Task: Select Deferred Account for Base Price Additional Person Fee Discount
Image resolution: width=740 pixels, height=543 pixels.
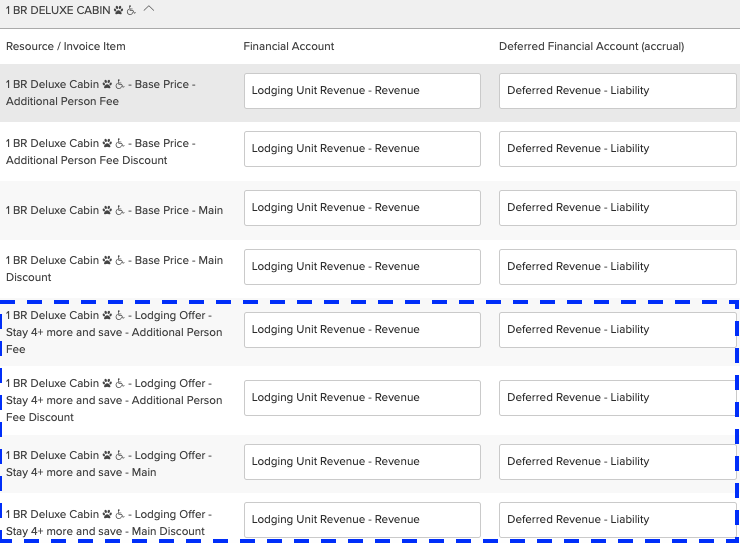Action: click(617, 149)
